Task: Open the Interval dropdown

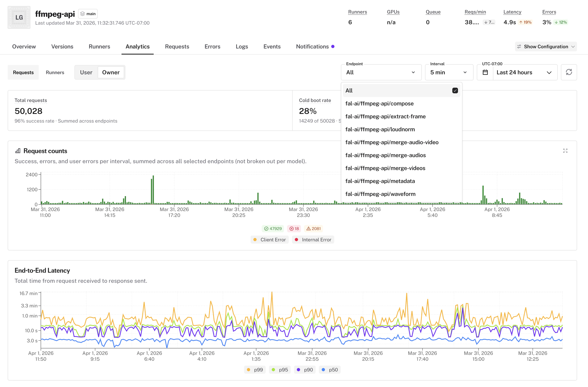Action: [x=449, y=72]
